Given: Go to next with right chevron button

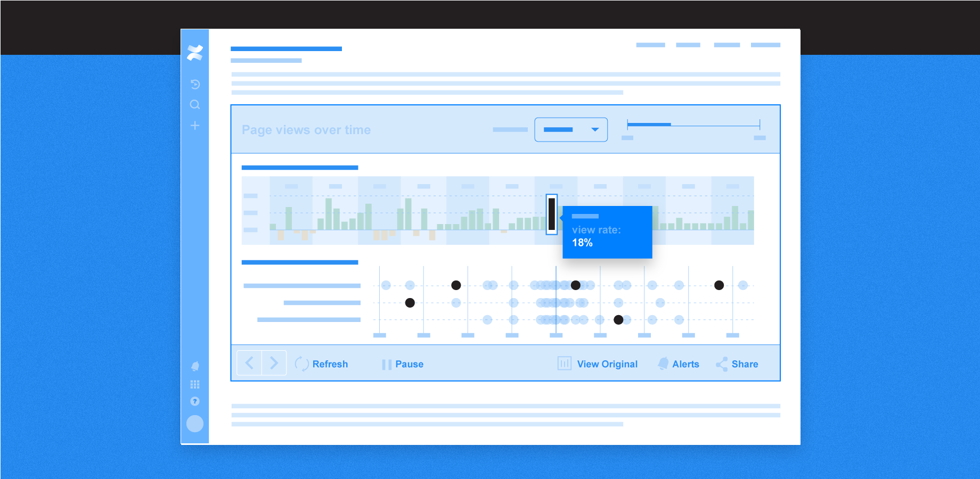Looking at the screenshot, I should tap(274, 363).
